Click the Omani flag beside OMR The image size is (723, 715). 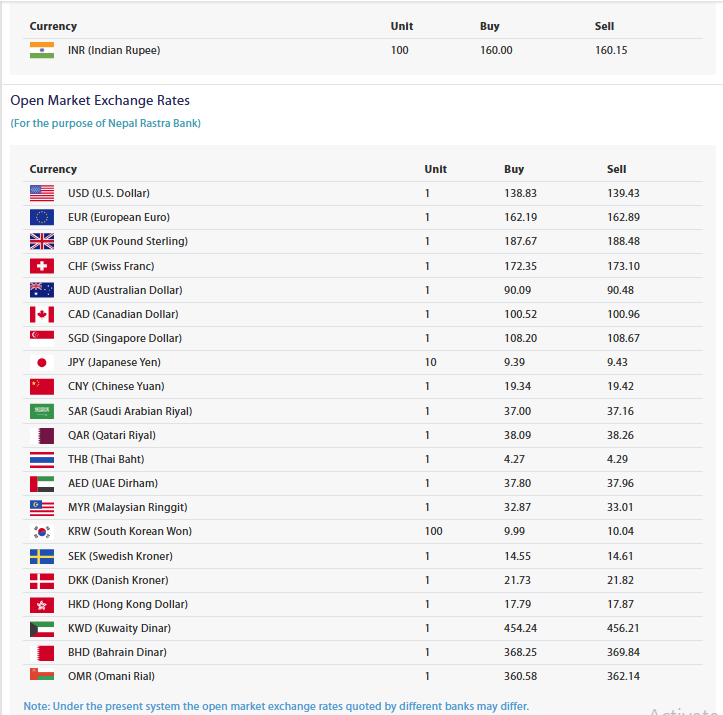tap(42, 674)
